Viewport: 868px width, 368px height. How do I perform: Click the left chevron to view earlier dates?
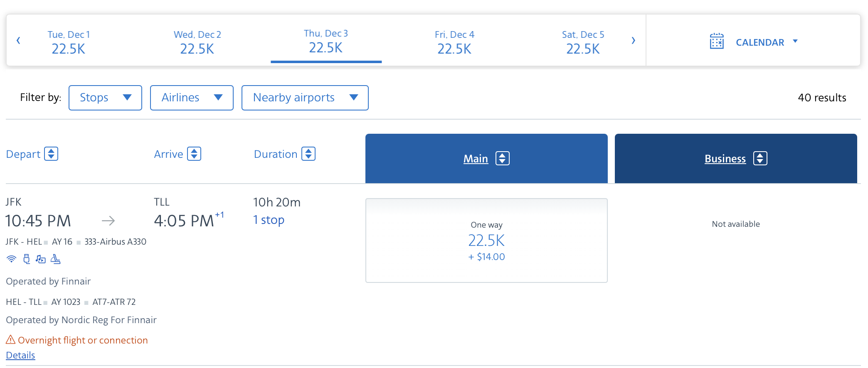click(18, 40)
